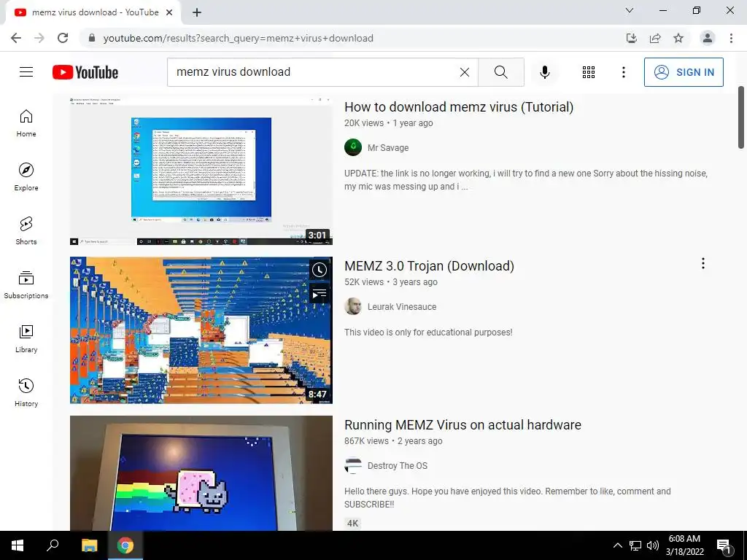Visit Destroy The OS channel name
Screen dimensions: 747x560
click(x=398, y=466)
